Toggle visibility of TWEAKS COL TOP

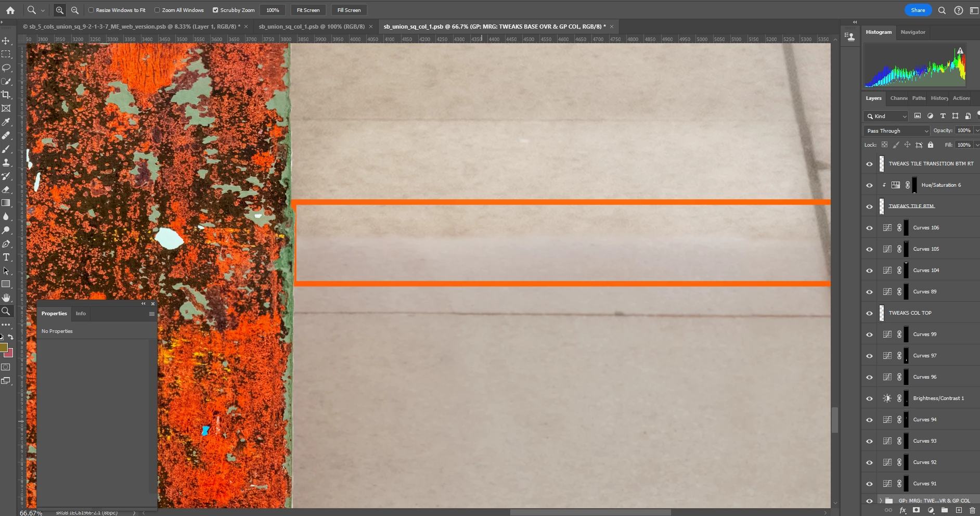pyautogui.click(x=869, y=313)
